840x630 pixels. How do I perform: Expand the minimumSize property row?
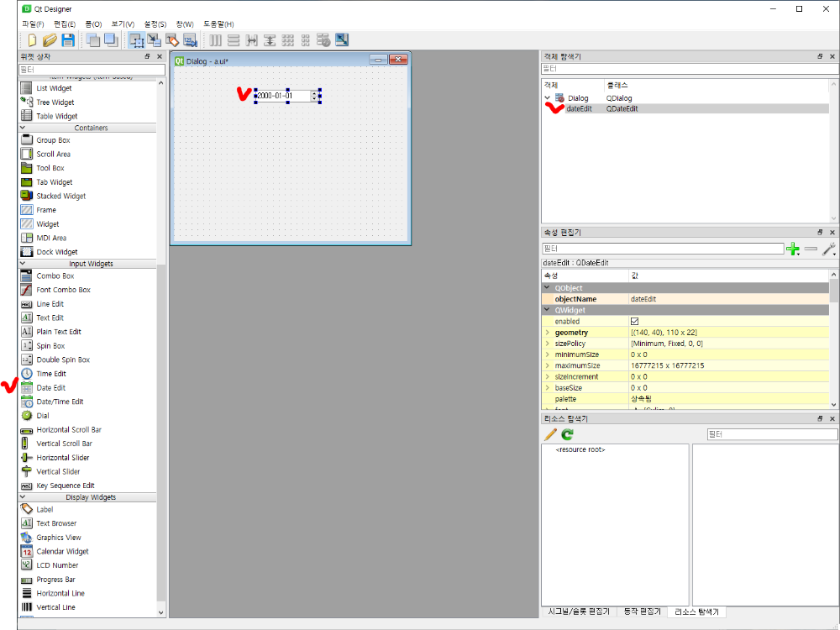(548, 354)
